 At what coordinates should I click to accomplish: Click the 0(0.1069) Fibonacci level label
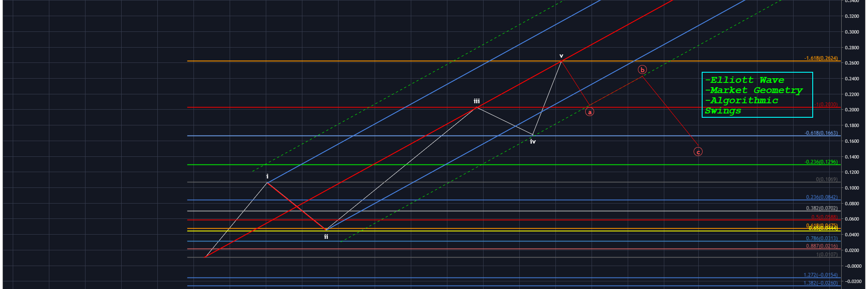827,179
